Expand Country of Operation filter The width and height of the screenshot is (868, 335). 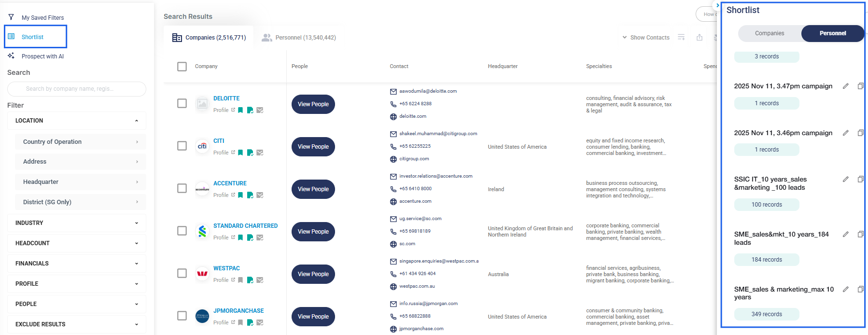tap(80, 142)
